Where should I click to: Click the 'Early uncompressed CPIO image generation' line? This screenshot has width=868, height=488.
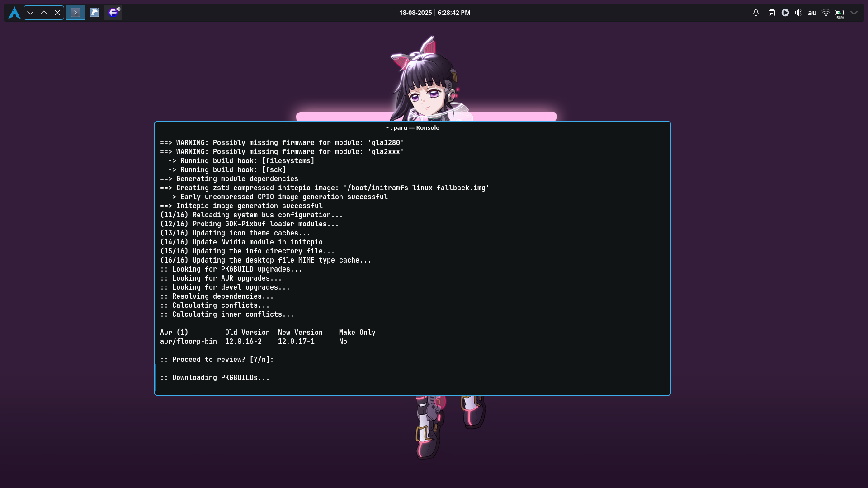pos(278,197)
